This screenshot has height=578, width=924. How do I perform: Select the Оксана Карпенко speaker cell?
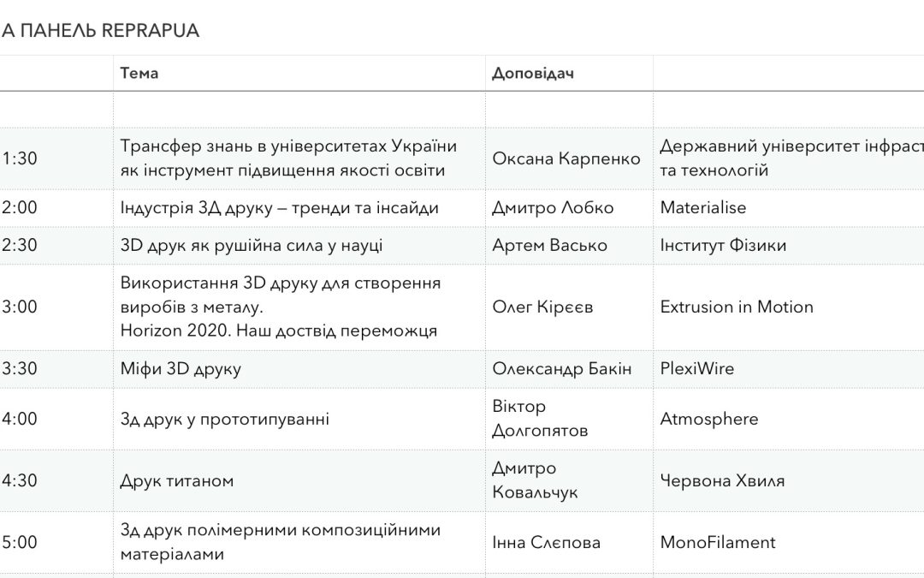tap(566, 158)
